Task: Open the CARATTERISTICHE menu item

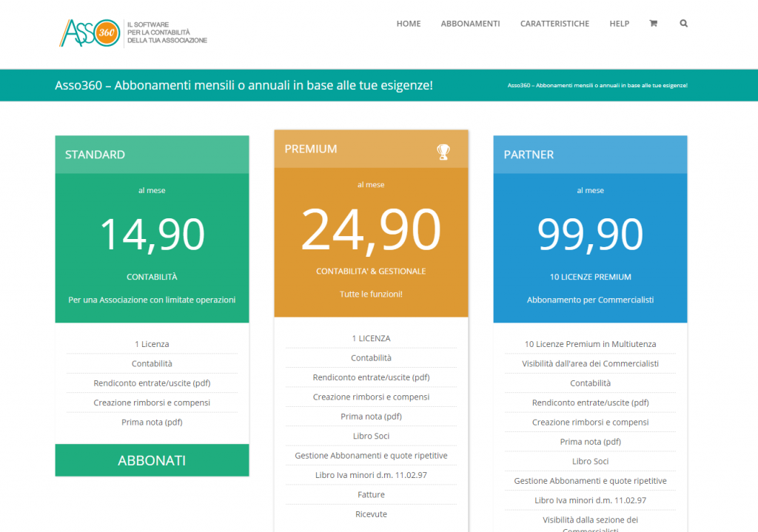Action: 554,24
